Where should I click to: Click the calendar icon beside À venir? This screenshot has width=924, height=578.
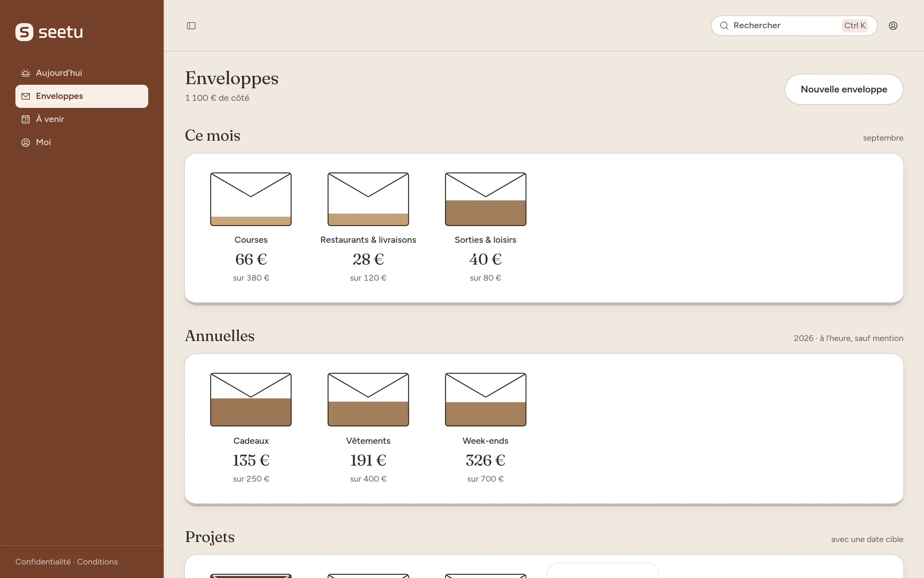point(26,119)
